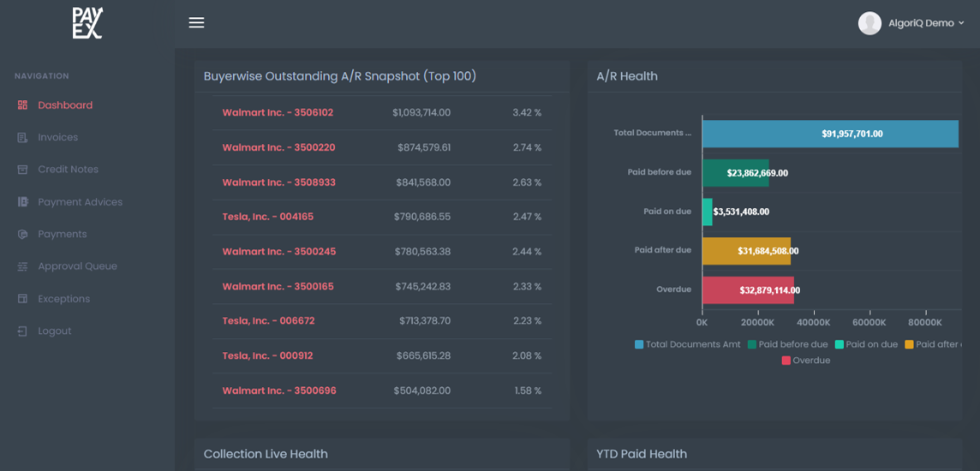Open the AlgoriQ Demo user dropdown
The height and width of the screenshot is (471, 980).
pos(925,23)
